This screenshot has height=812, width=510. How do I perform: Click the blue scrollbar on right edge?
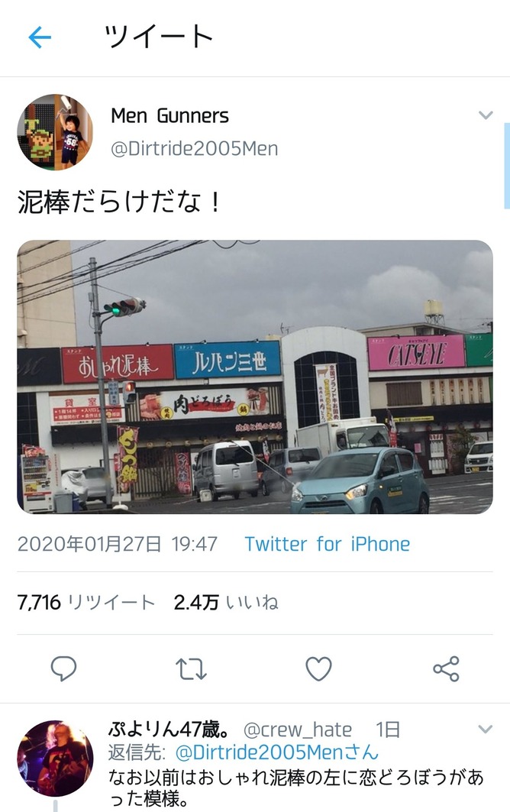[507, 166]
